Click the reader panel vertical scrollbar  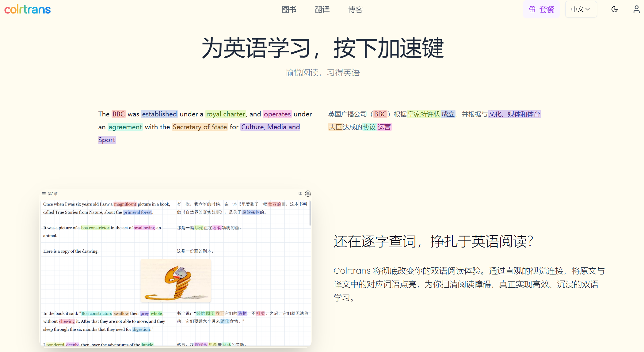(310, 213)
